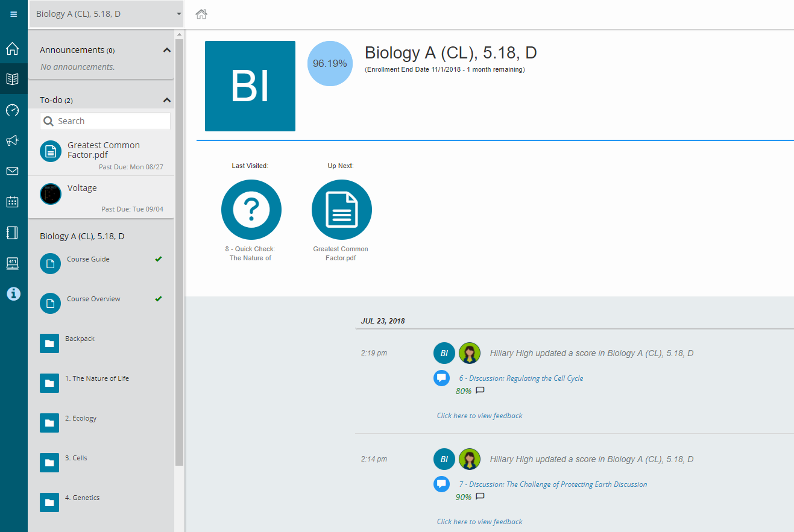Screen dimensions: 794x532
Task: Click the home breadcrumb icon in top bar
Action: pos(201,14)
